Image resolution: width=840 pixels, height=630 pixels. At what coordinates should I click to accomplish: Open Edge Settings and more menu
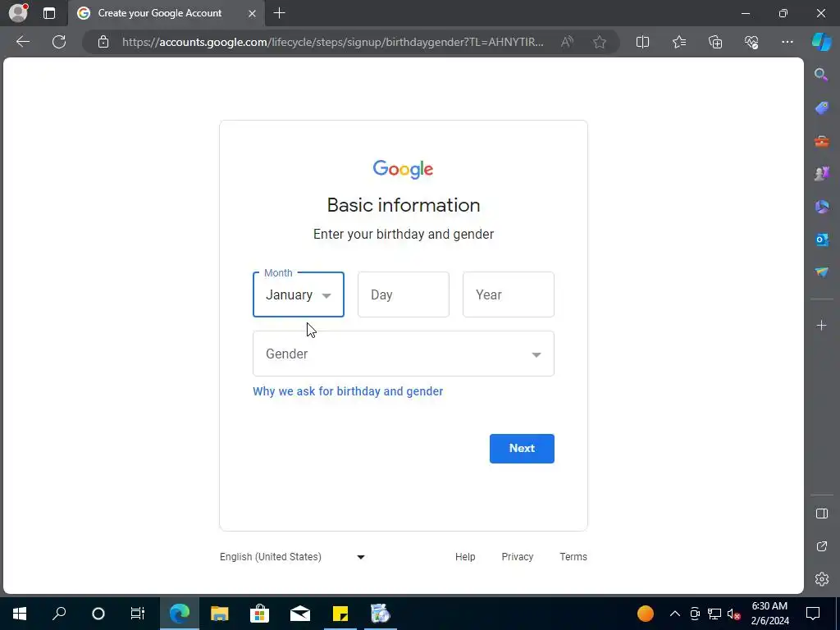coord(787,42)
